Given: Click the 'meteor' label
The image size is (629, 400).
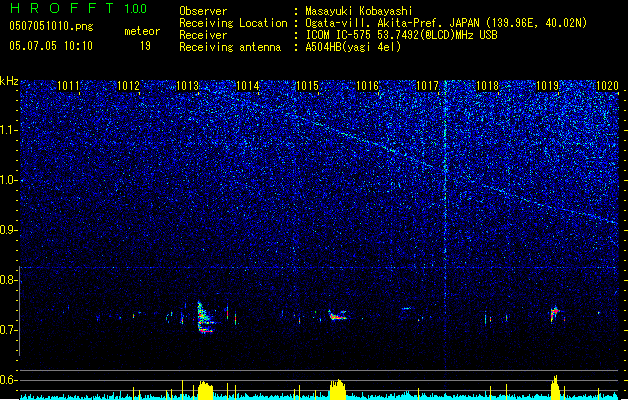Looking at the screenshot, I should coord(142,31).
